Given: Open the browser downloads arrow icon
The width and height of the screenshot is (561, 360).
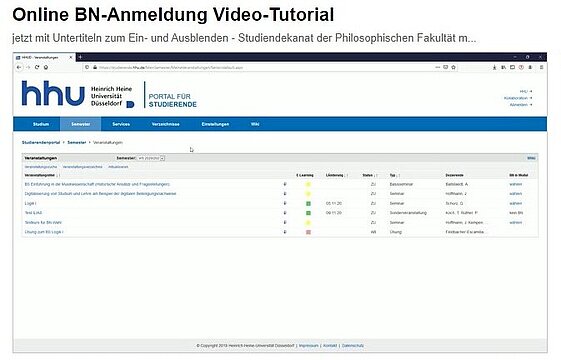Looking at the screenshot, I should 494,67.
